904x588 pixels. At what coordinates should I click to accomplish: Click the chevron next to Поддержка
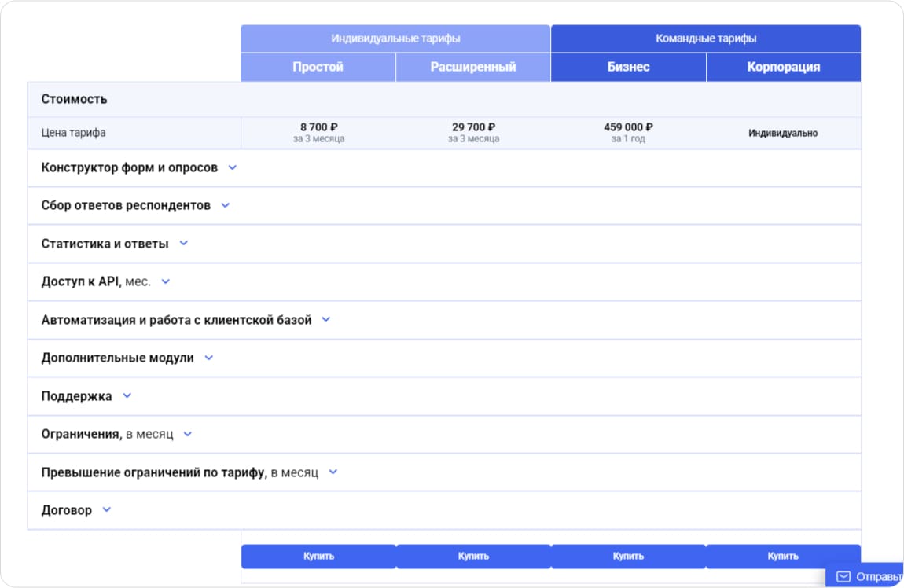(127, 396)
